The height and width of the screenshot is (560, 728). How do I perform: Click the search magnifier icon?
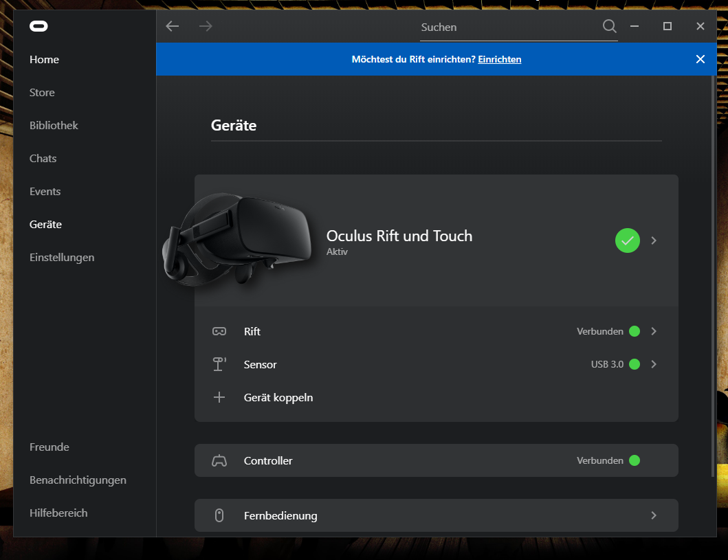(x=610, y=26)
